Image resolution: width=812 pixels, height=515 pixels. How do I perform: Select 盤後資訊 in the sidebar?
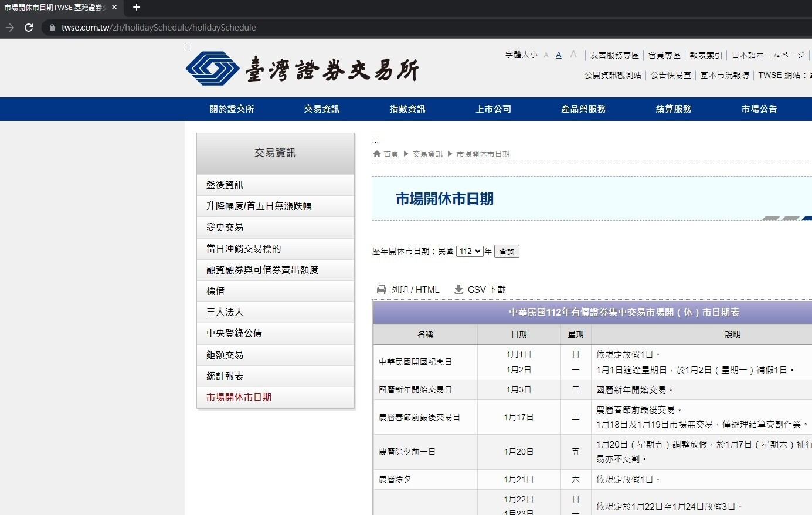tap(225, 184)
